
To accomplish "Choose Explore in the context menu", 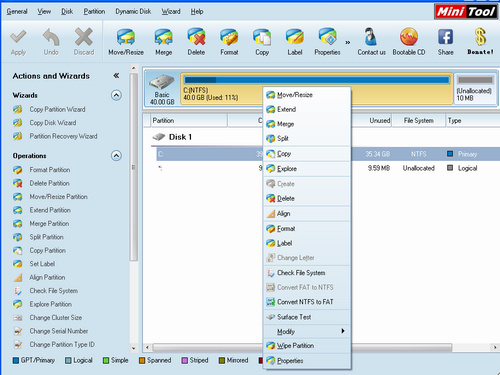I will pos(307,169).
